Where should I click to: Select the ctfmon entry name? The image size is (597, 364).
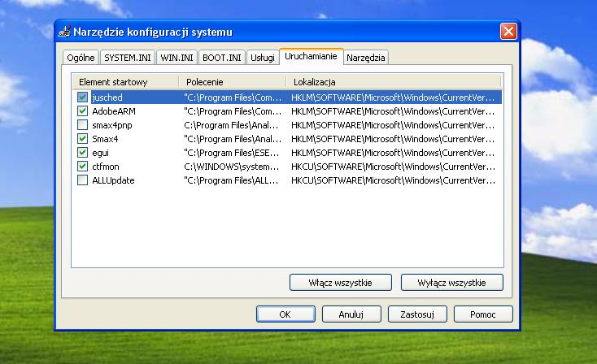106,167
